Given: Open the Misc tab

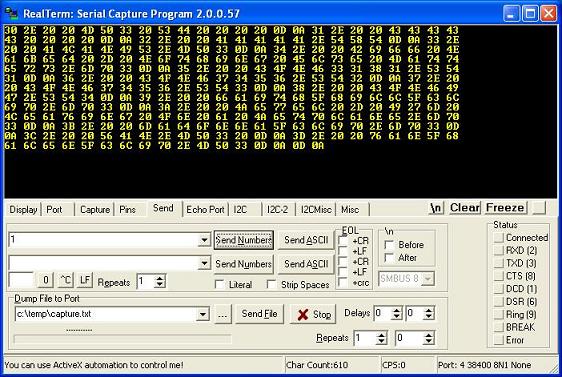Looking at the screenshot, I should click(350, 210).
